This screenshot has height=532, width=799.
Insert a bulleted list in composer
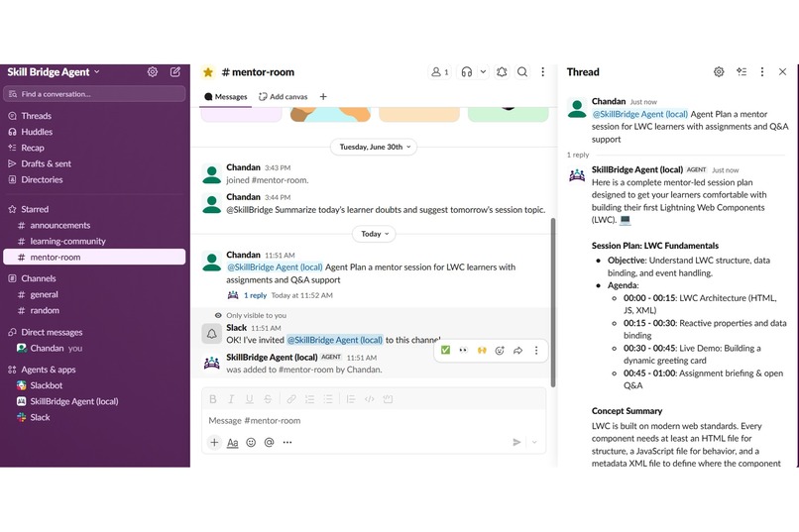pyautogui.click(x=328, y=399)
